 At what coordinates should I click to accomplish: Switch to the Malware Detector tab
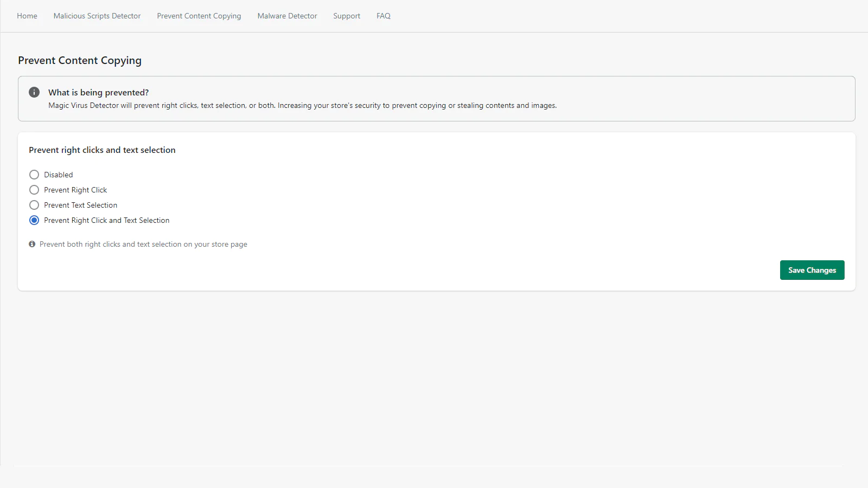click(x=287, y=16)
